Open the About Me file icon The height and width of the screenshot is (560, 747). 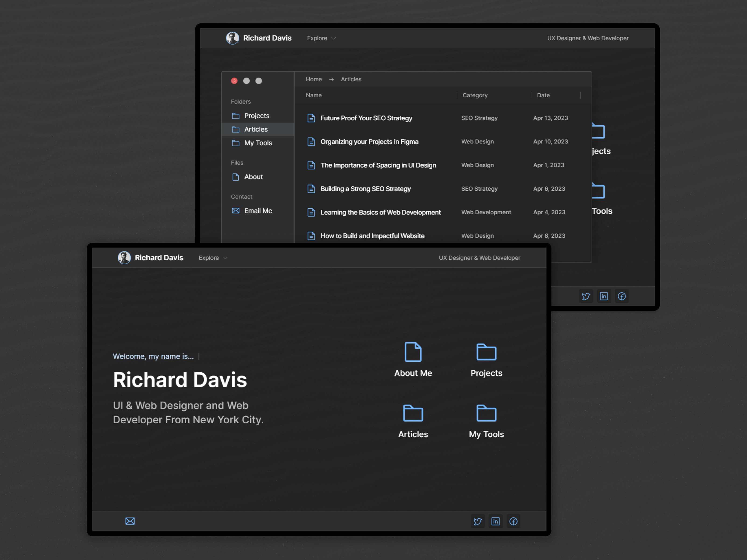[413, 352]
